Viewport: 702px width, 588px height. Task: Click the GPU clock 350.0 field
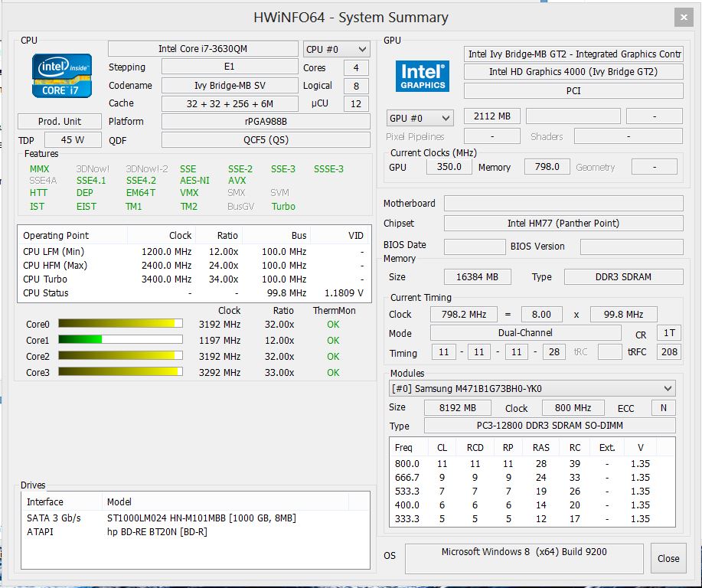(x=449, y=167)
